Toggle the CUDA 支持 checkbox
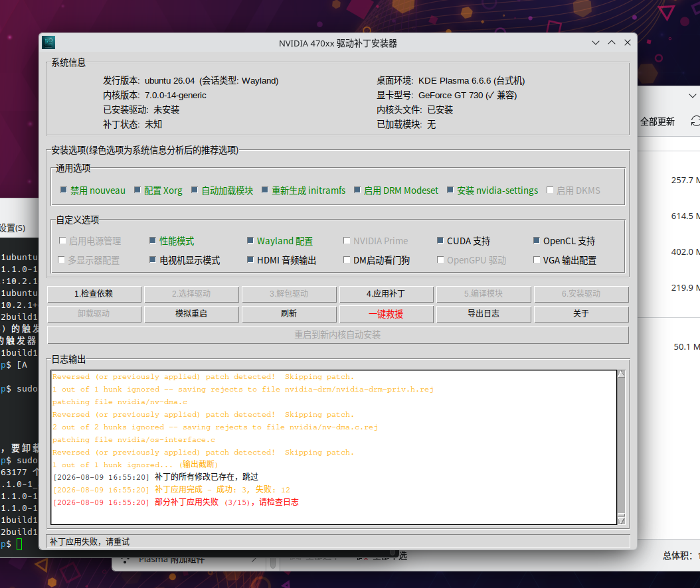700x588 pixels. click(440, 240)
